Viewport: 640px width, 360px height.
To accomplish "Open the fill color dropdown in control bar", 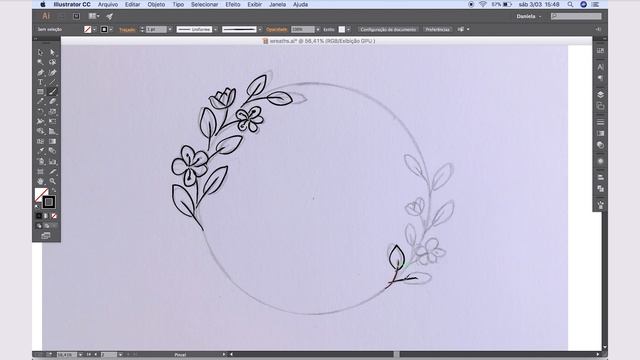I will [x=94, y=29].
